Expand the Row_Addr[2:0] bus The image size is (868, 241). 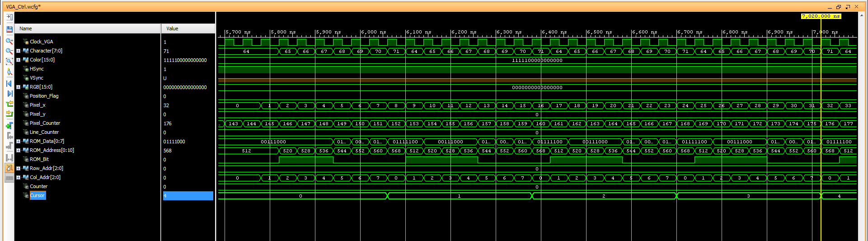[18, 168]
